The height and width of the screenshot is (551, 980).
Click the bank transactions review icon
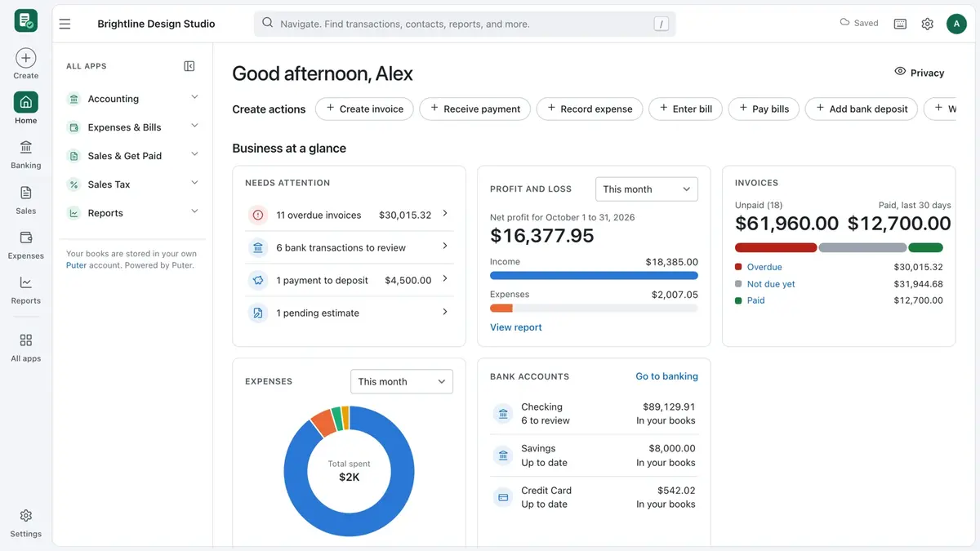click(258, 247)
